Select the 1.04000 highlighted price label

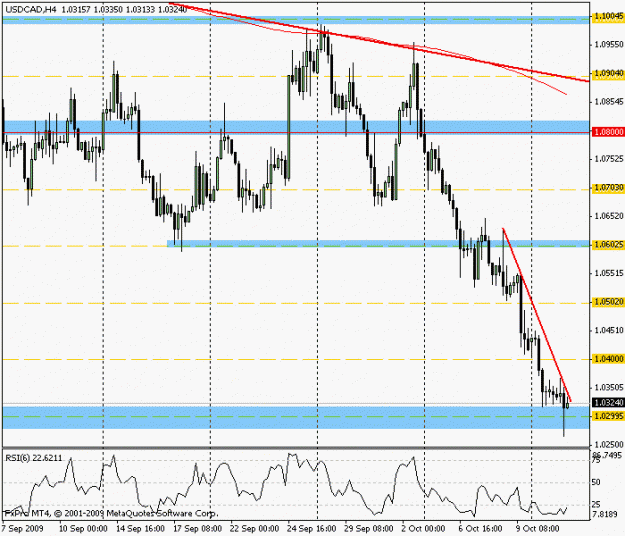(608, 359)
